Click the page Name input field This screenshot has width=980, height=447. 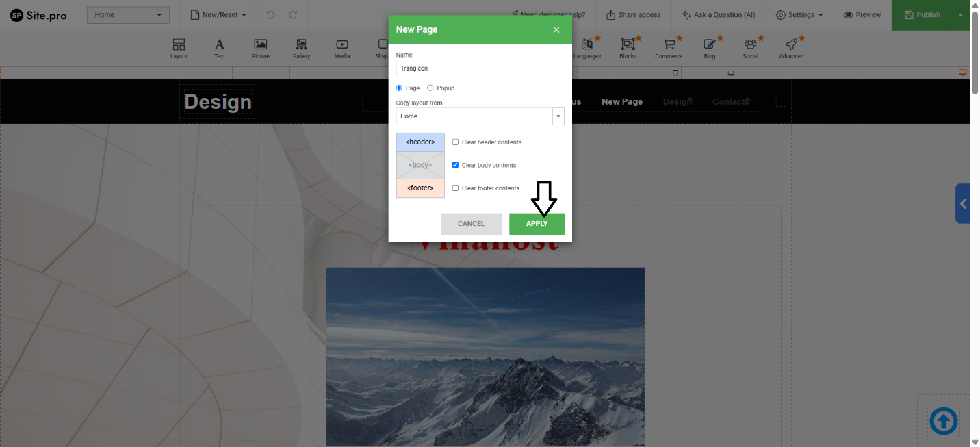pyautogui.click(x=480, y=68)
